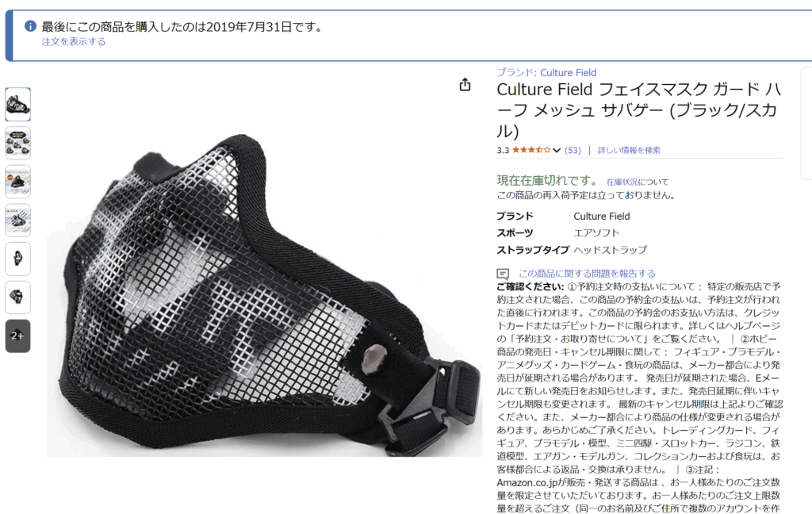Image resolution: width=812 pixels, height=514 pixels.
Task: Select the second thumbnail showing multiple masks
Action: [18, 143]
